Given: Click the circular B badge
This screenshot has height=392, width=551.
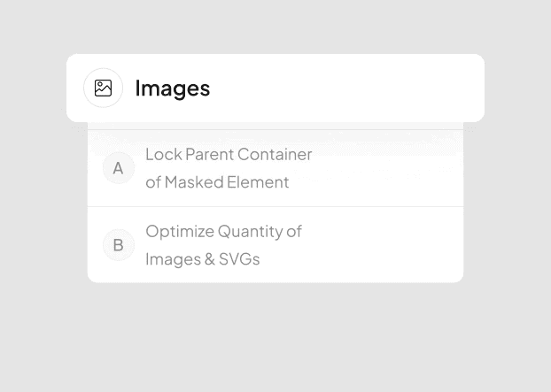Looking at the screenshot, I should click(x=118, y=245).
